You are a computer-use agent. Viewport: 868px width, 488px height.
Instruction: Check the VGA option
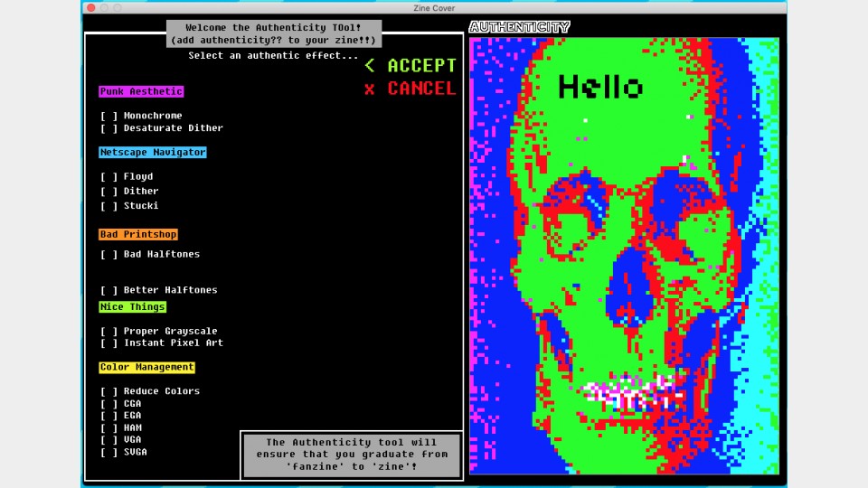coord(109,440)
